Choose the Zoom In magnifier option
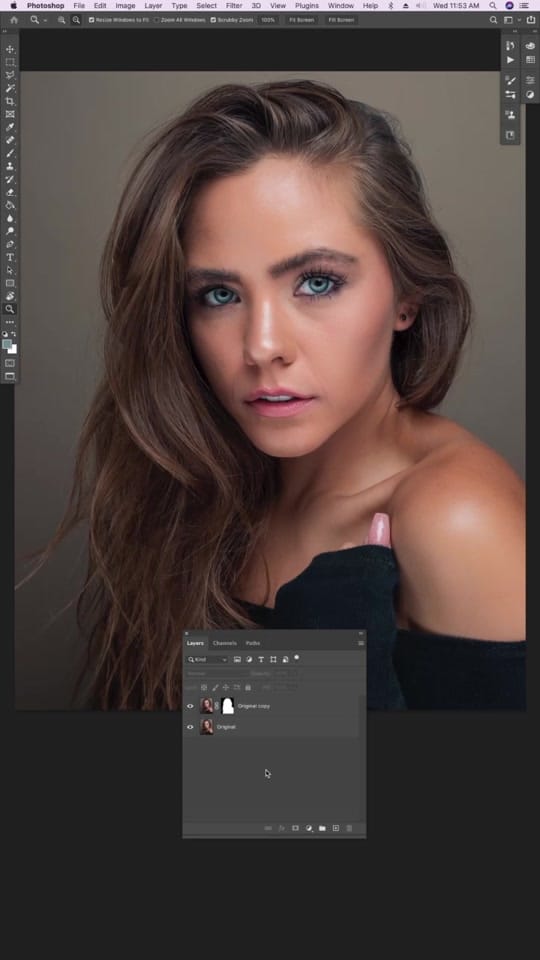The image size is (540, 960). pyautogui.click(x=61, y=20)
